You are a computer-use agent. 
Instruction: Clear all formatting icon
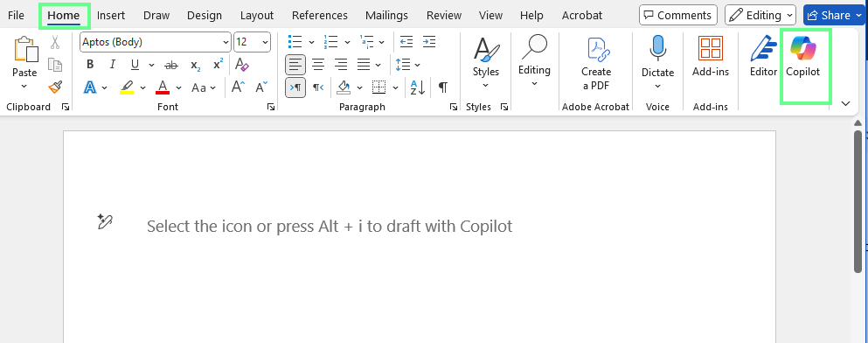click(242, 64)
